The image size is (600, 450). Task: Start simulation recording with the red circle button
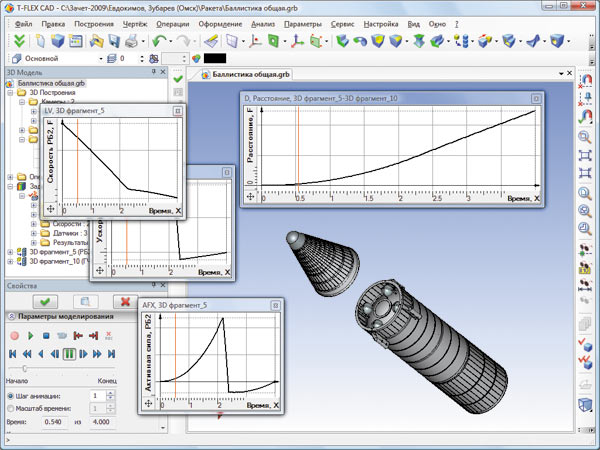pos(15,336)
